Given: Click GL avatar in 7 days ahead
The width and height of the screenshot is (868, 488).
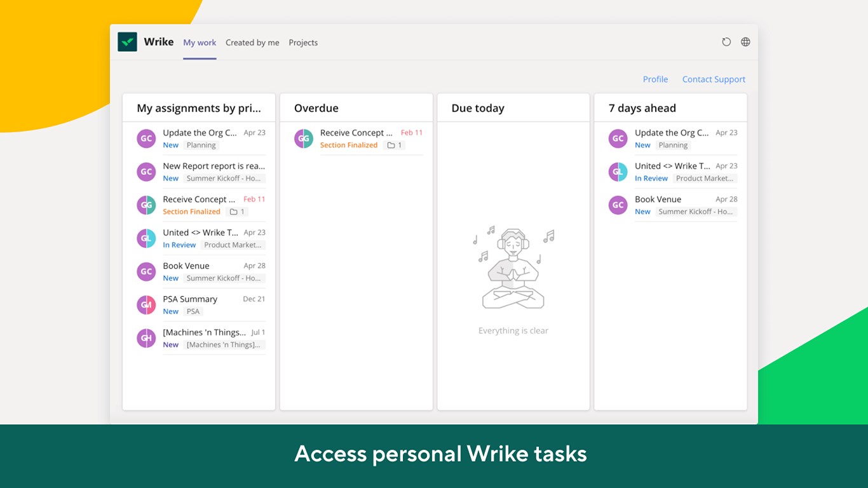Looking at the screenshot, I should click(618, 172).
